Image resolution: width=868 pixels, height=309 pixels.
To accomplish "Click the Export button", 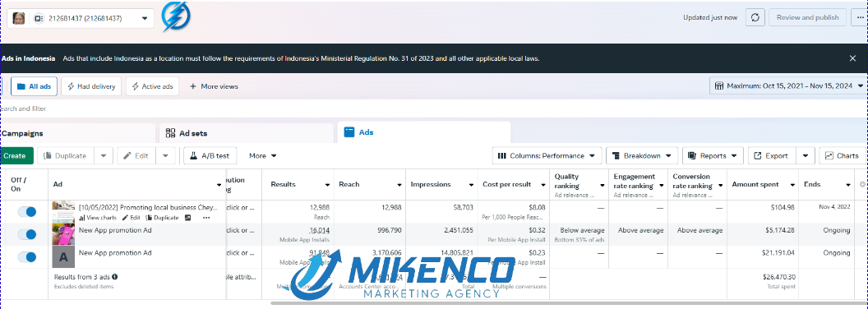I will [772, 155].
